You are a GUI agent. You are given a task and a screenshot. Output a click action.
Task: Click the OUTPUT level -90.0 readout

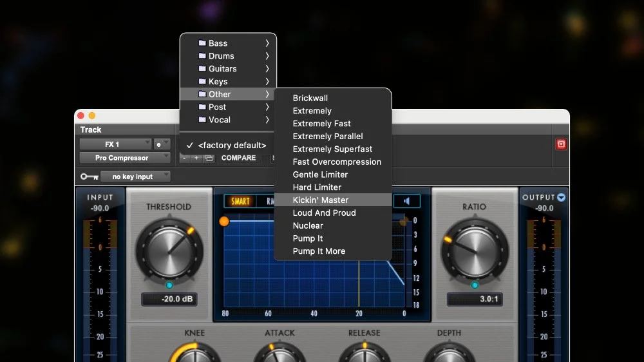point(544,208)
